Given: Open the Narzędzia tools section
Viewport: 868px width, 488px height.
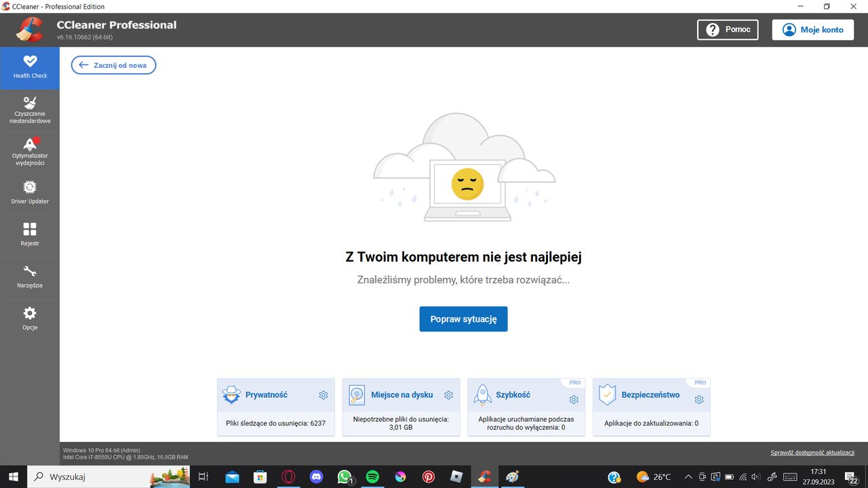Looking at the screenshot, I should click(x=30, y=277).
